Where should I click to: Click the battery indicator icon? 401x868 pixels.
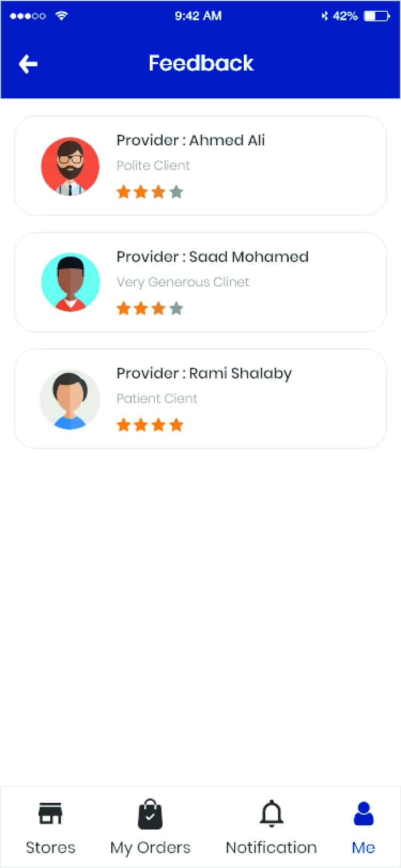click(377, 16)
